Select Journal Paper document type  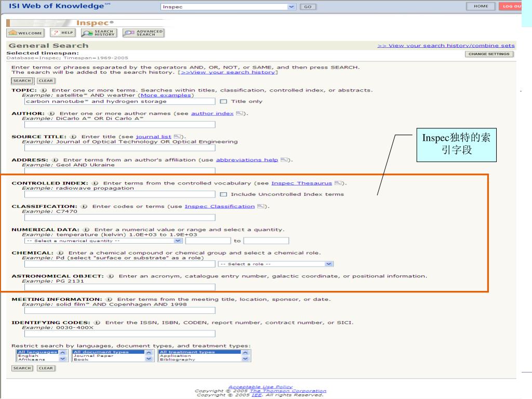pos(94,356)
